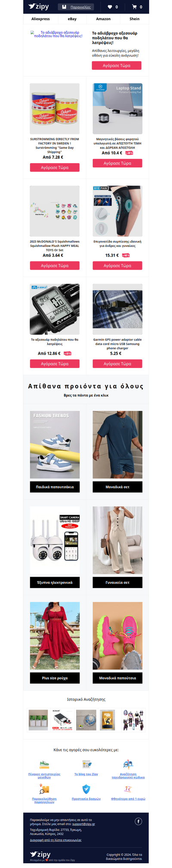Click Αγόρασε Τώρα for the laptop stand

117,163
